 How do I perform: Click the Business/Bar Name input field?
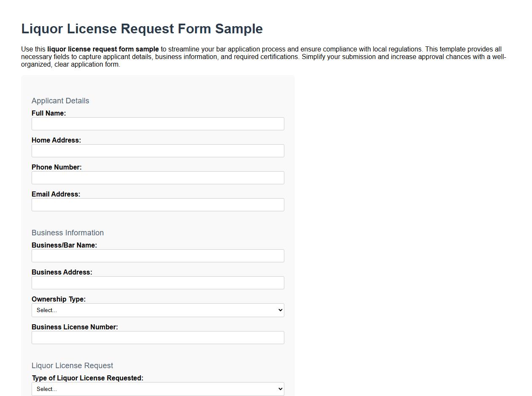(x=158, y=256)
